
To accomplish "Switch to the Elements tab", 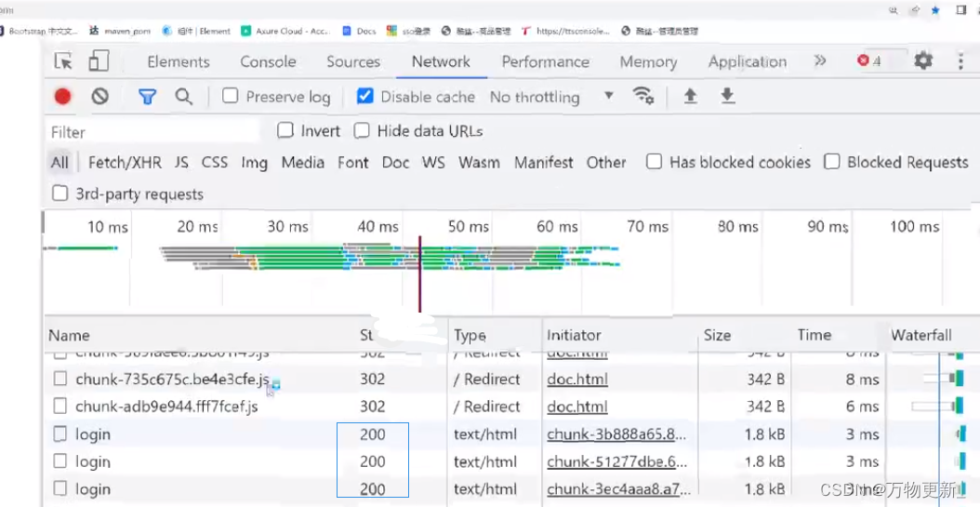I will point(179,61).
